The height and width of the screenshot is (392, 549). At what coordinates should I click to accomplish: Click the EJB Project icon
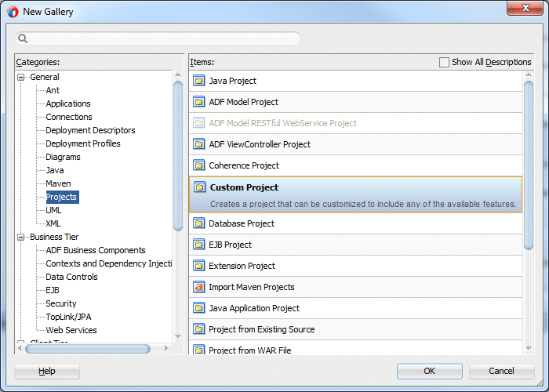199,245
